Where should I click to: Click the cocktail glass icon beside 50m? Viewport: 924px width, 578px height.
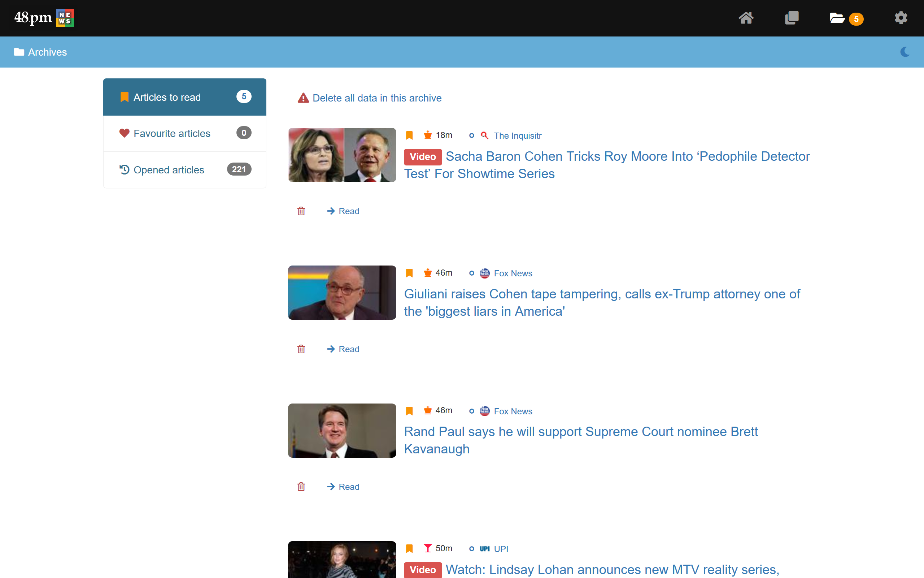point(428,548)
